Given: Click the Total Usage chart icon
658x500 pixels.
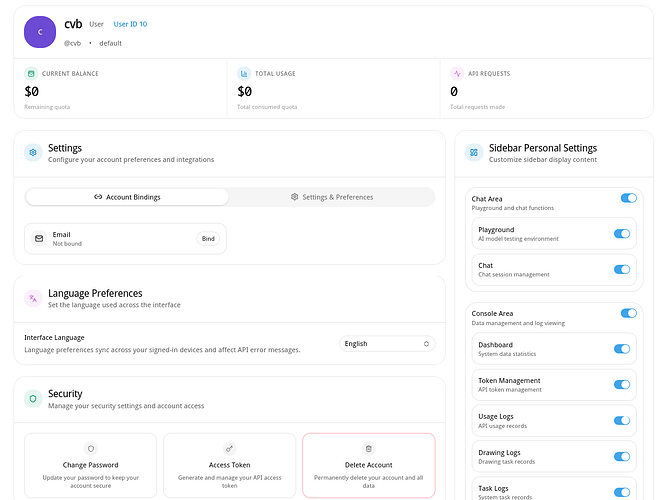Looking at the screenshot, I should click(244, 73).
